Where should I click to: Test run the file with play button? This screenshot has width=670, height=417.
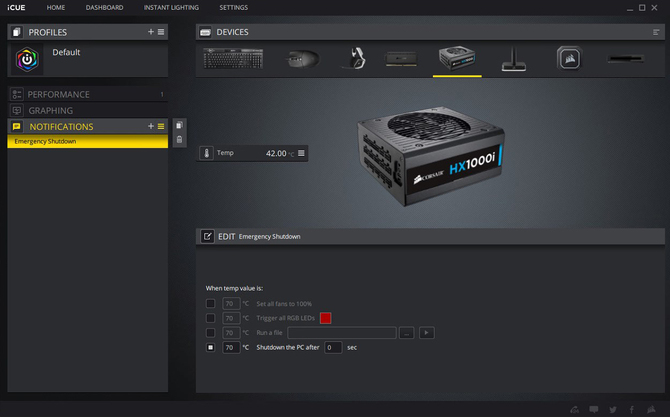coord(426,332)
